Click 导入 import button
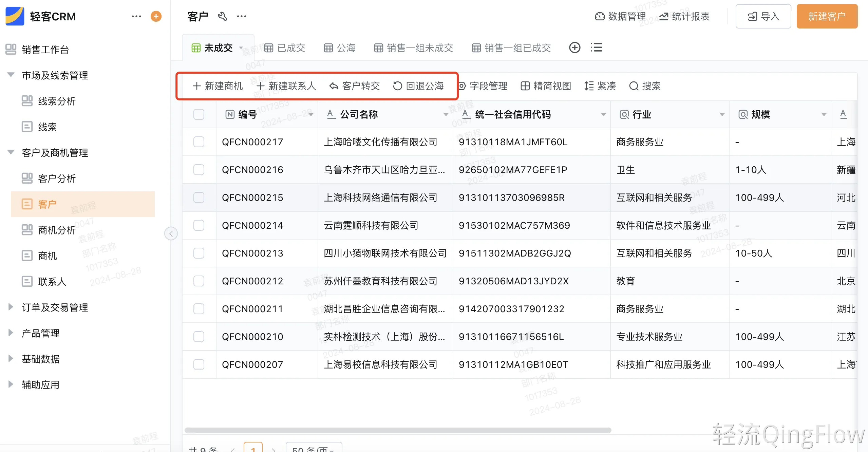 763,16
